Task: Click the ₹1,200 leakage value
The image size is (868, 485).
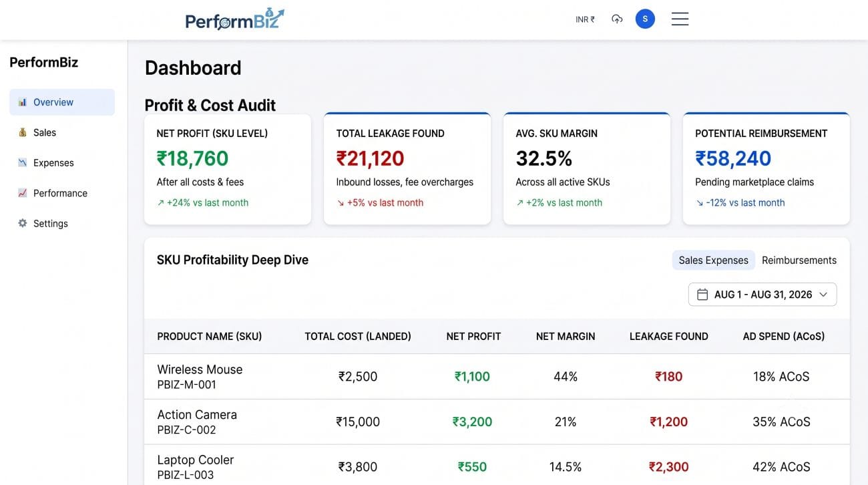Action: pyautogui.click(x=668, y=422)
